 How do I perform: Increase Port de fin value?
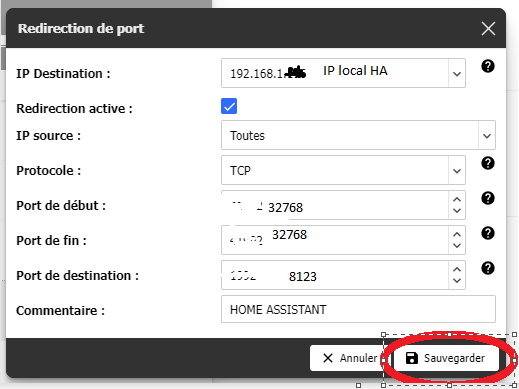tap(457, 234)
